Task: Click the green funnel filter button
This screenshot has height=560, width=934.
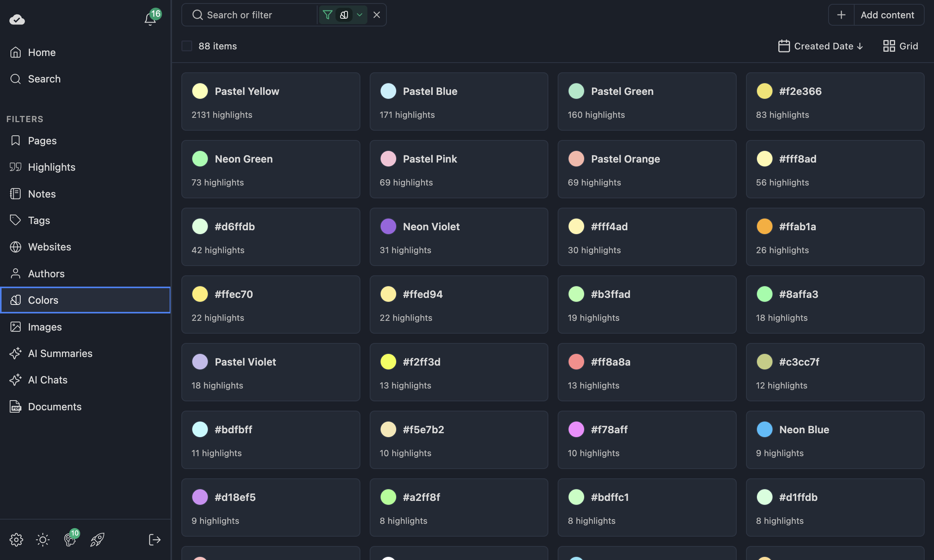Action: (328, 15)
